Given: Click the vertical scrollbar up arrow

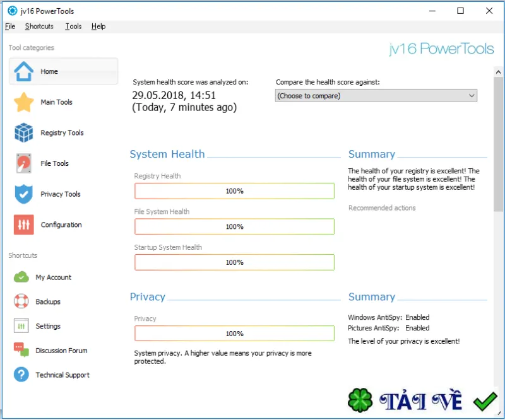Looking at the screenshot, I should point(498,72).
